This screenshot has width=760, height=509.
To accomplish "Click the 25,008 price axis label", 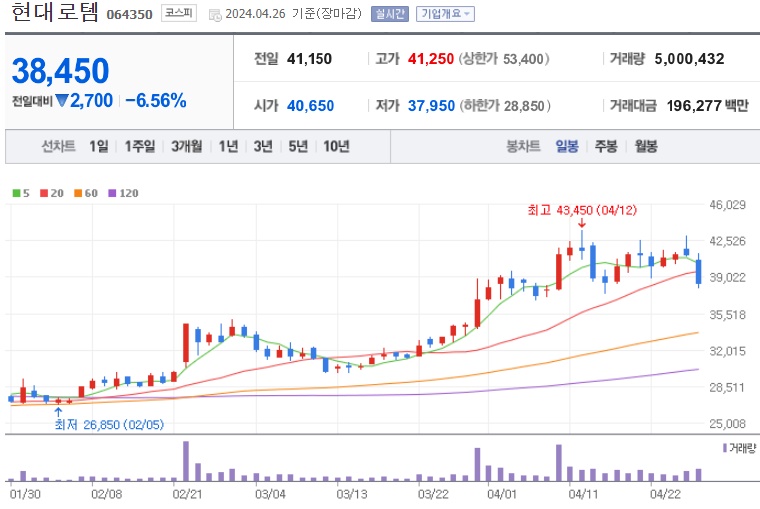I will [728, 424].
